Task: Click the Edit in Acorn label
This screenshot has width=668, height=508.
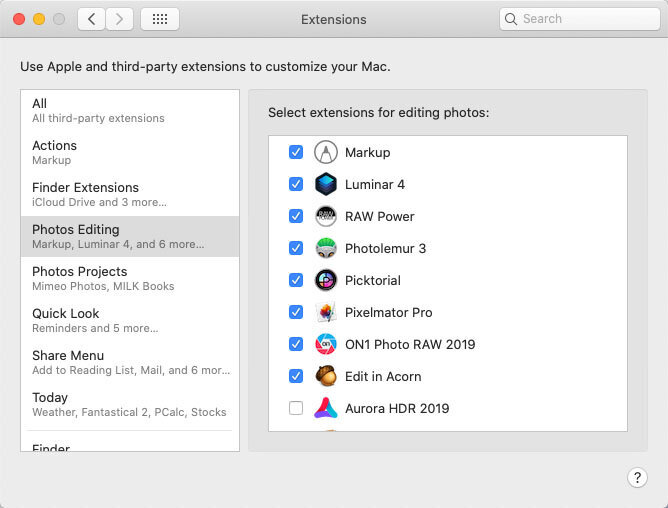Action: click(x=383, y=376)
